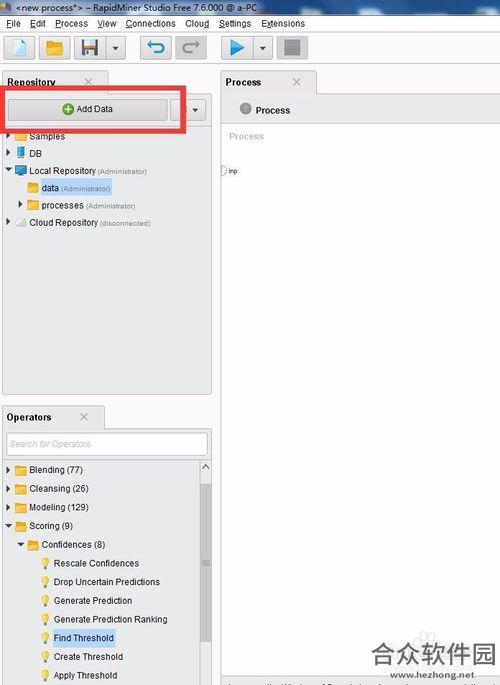Select the Generate Prediction Ranking operator
Screen dimensions: 500x685
coord(110,619)
